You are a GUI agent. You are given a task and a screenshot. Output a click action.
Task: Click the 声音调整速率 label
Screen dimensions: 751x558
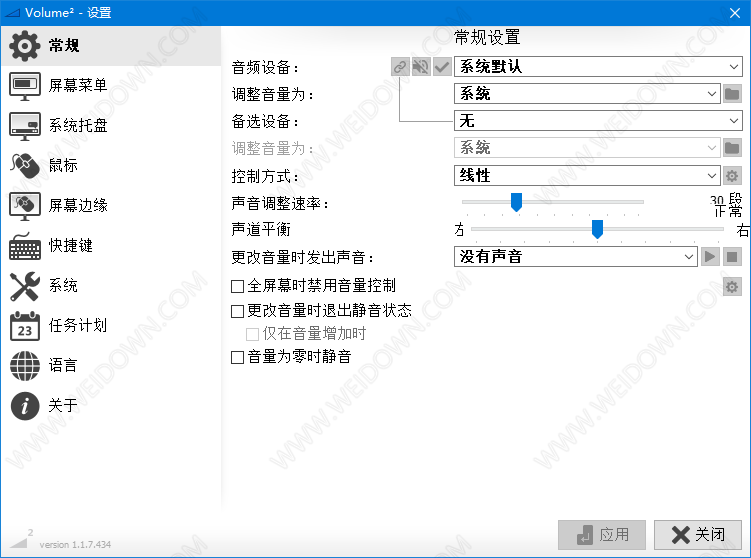(281, 204)
